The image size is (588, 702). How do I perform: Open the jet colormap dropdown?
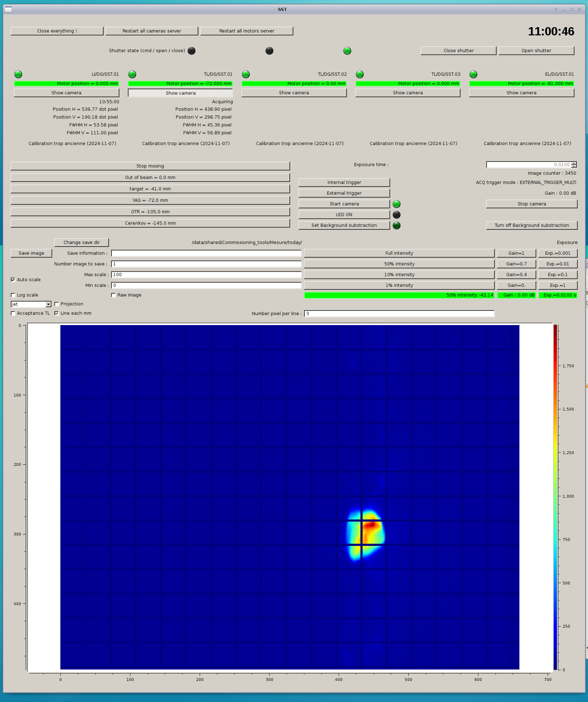click(x=48, y=304)
